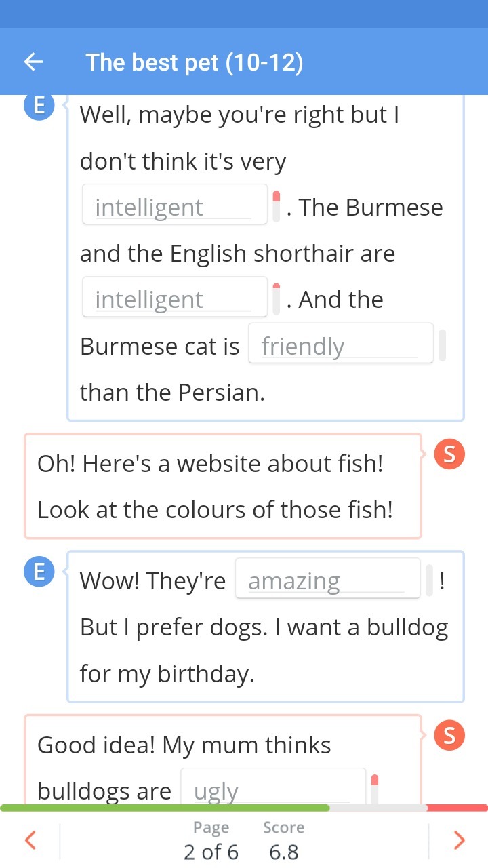Image resolution: width=488 pixels, height=868 pixels.
Task: Tap the top blue E avatar
Action: [39, 106]
